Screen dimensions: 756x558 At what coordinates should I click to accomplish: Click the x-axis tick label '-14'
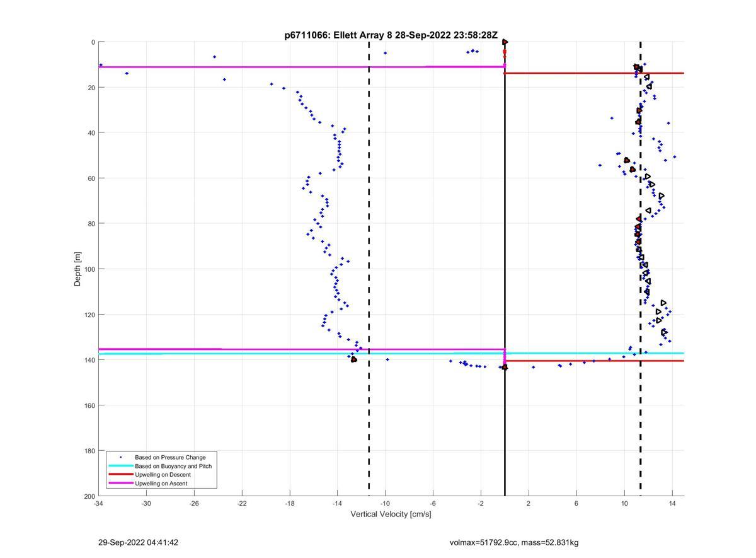(337, 503)
